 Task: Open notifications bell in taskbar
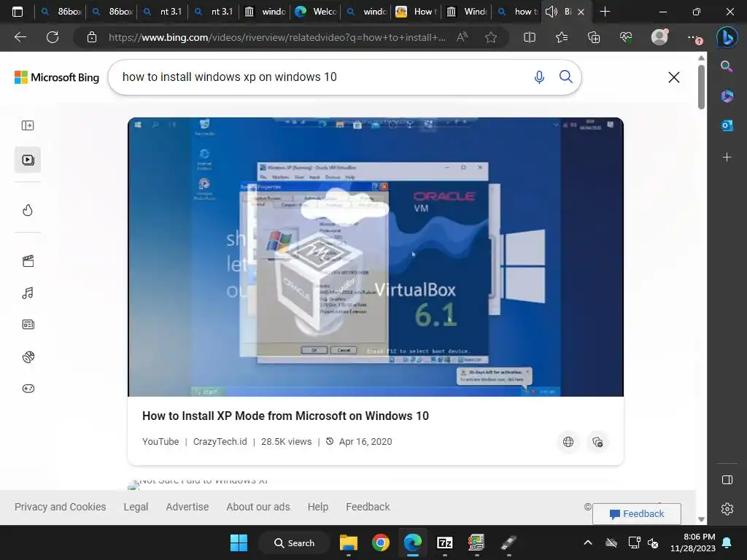point(727,542)
